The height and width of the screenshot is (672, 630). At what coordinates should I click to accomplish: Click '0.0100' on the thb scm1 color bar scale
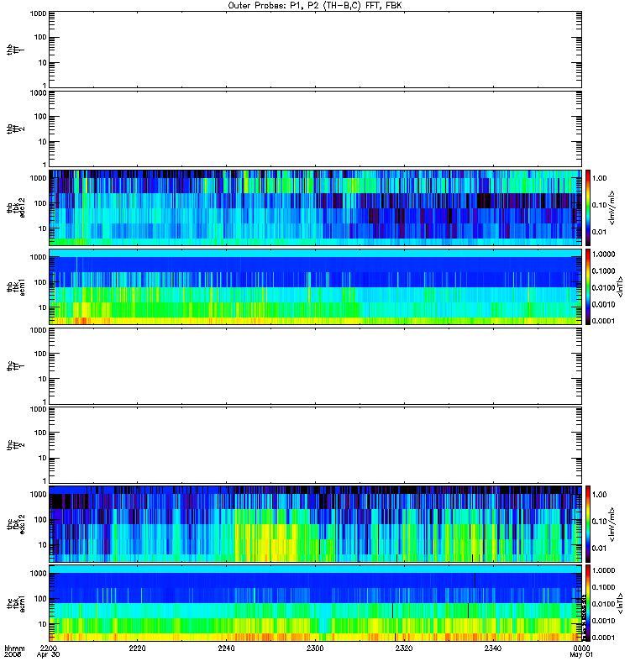[603, 287]
